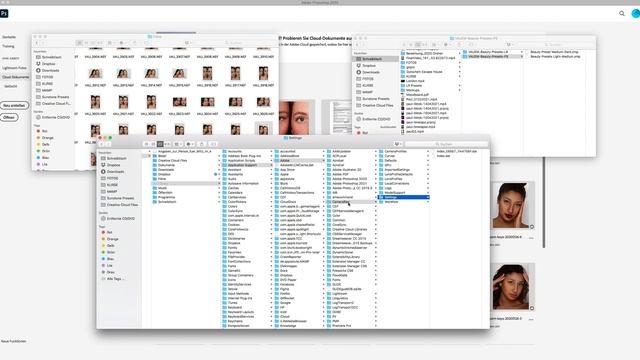640x360 pixels.
Task: Expand chevron of highlighted Settings folder
Action: click(427, 197)
